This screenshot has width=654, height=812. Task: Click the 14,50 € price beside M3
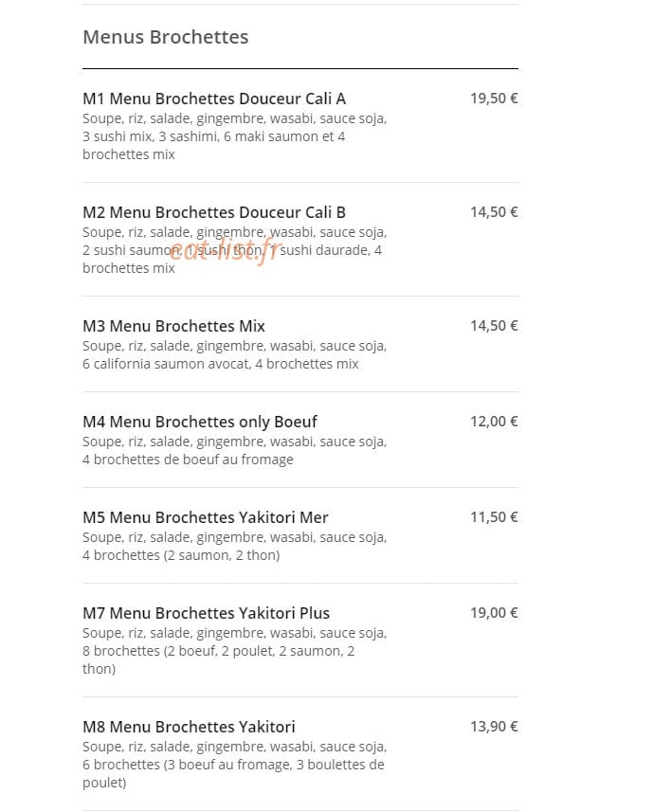pos(494,326)
